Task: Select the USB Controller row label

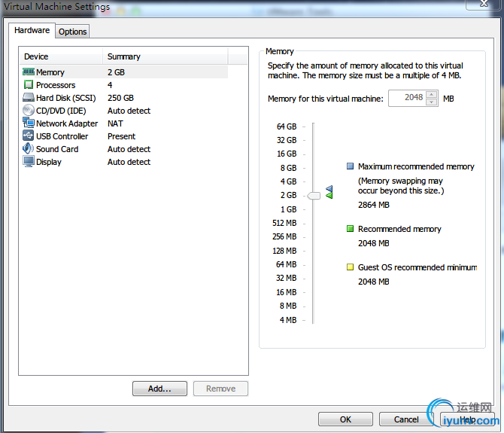Action: pyautogui.click(x=62, y=136)
